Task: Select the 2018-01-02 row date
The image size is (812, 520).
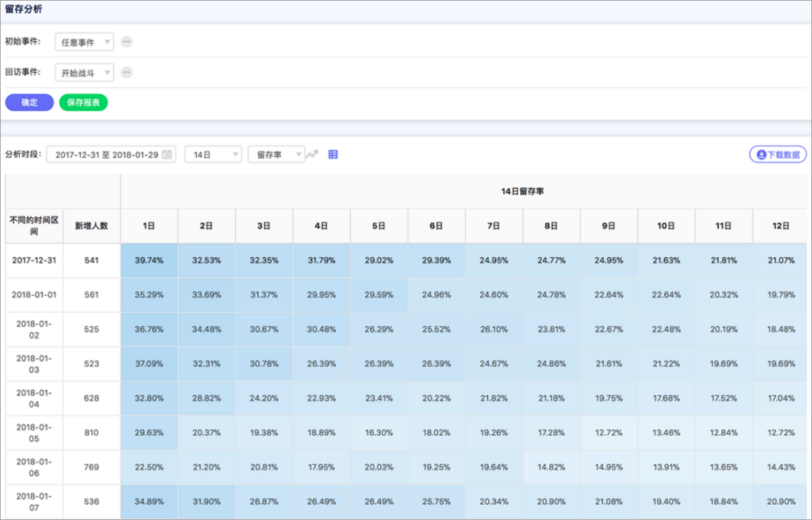Action: pyautogui.click(x=34, y=329)
